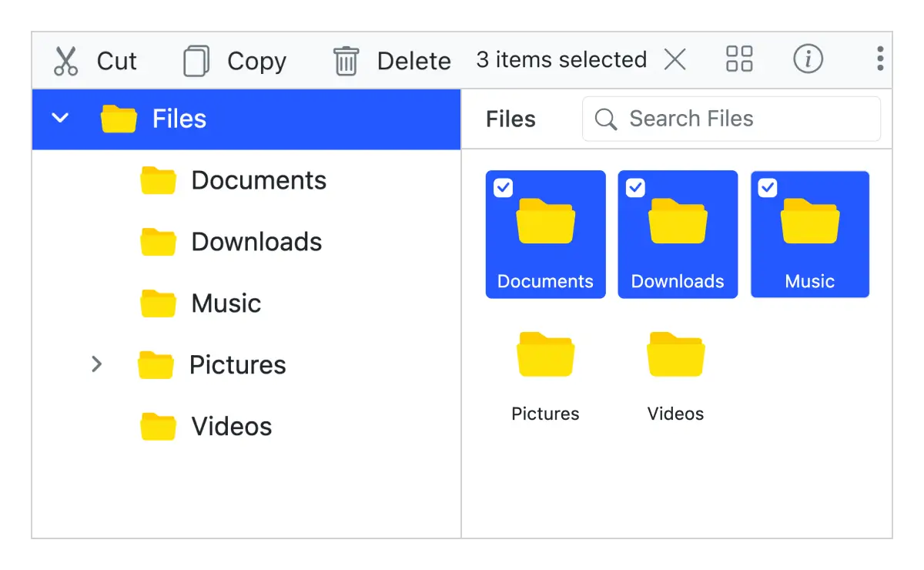Click the Delete trash icon
This screenshot has width=924, height=570.
[345, 59]
